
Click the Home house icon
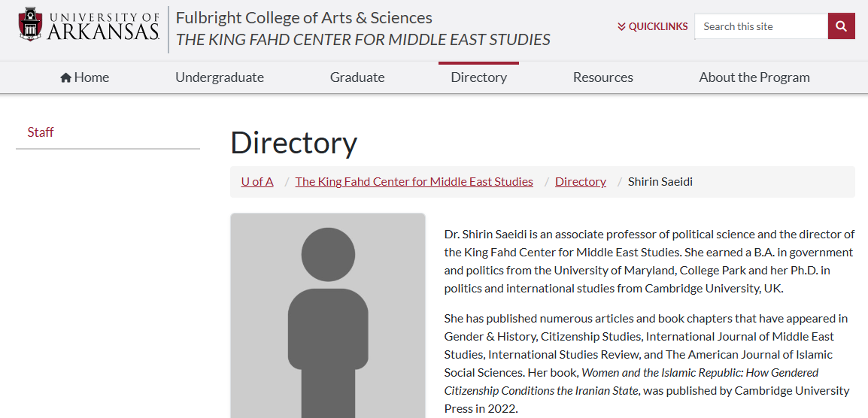66,77
